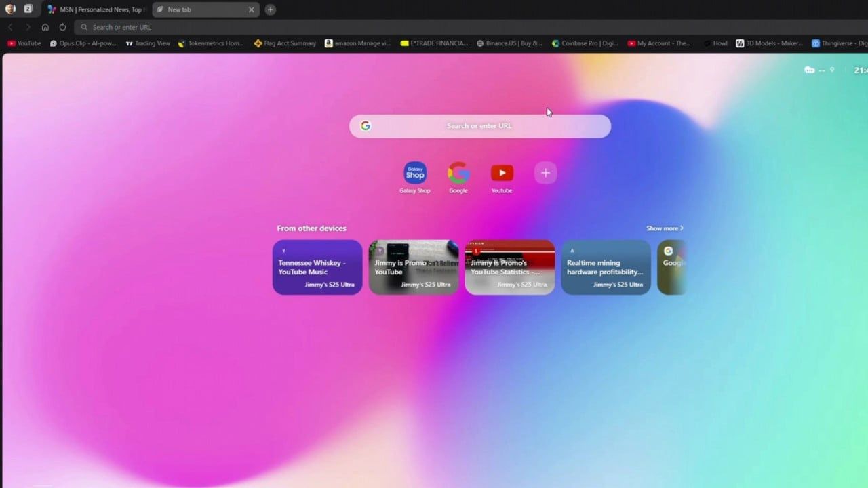Click the location pin icon
This screenshot has height=488, width=868.
click(x=832, y=70)
